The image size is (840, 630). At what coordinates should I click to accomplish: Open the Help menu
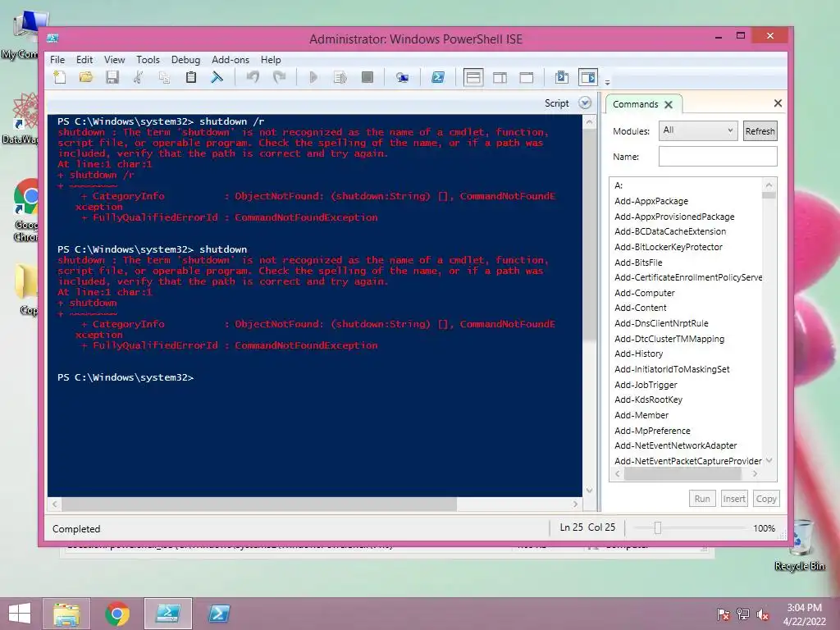pyautogui.click(x=271, y=60)
